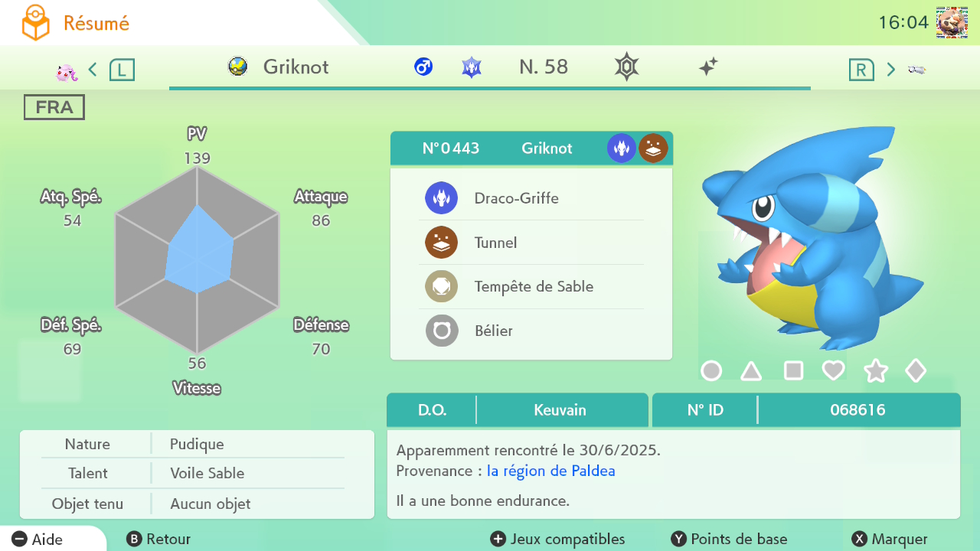Click the text Il a une bonne endurance
This screenshot has height=551, width=980.
click(x=482, y=501)
